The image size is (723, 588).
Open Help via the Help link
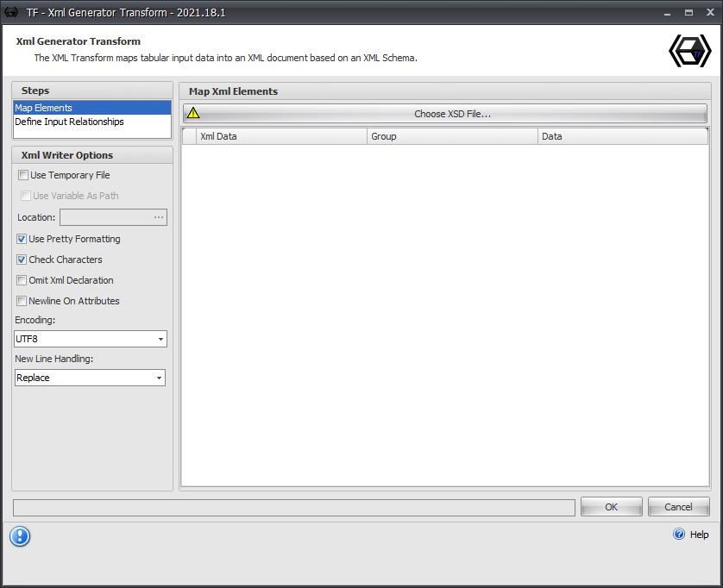(698, 534)
